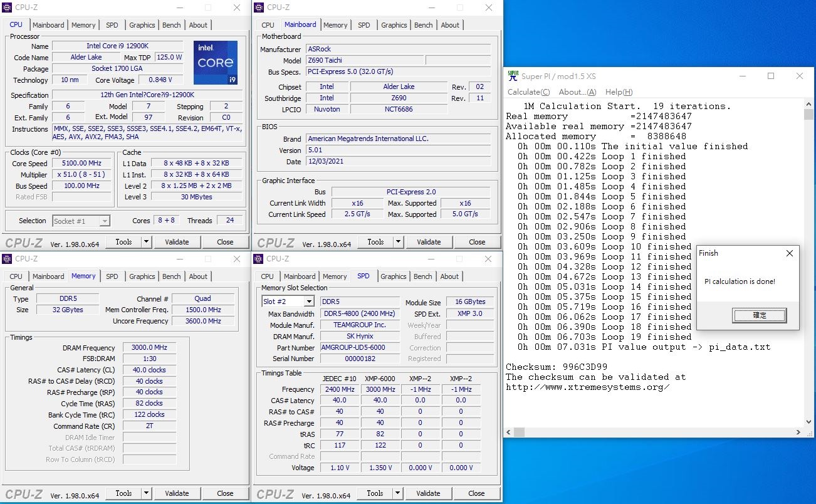
Task: Click the http://www.xtremesystems.org/ text in Super PI
Action: (588, 387)
